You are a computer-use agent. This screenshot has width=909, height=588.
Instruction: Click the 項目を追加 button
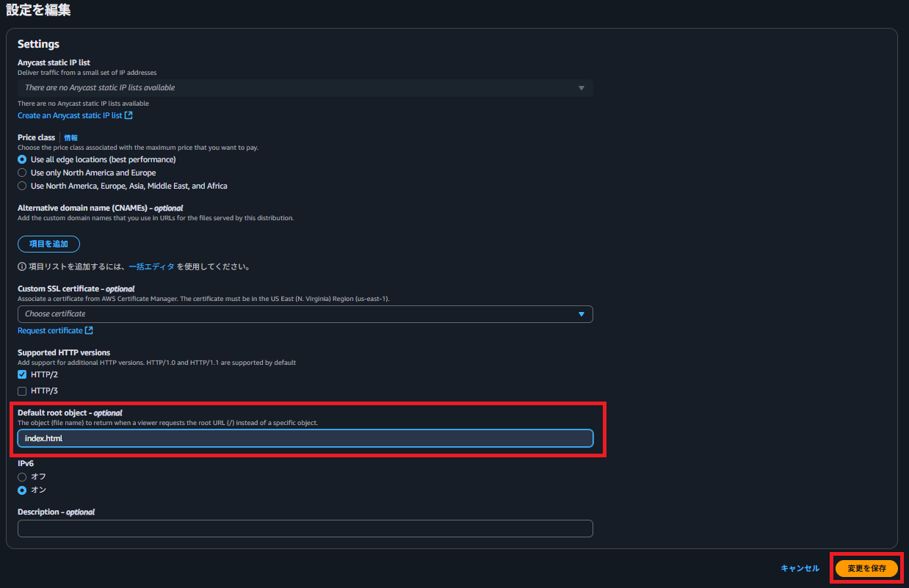(48, 244)
